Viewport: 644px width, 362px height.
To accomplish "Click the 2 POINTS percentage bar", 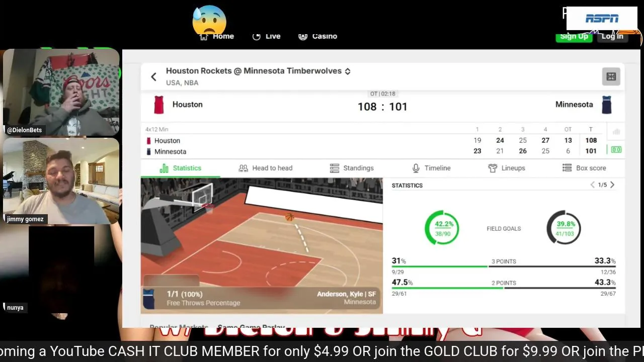I will [x=504, y=288].
